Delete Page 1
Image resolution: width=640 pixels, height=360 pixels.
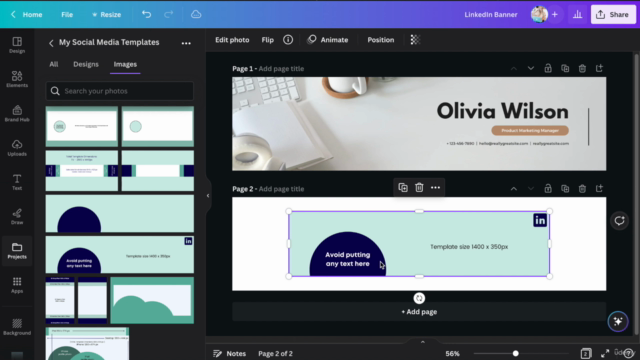pyautogui.click(x=582, y=68)
